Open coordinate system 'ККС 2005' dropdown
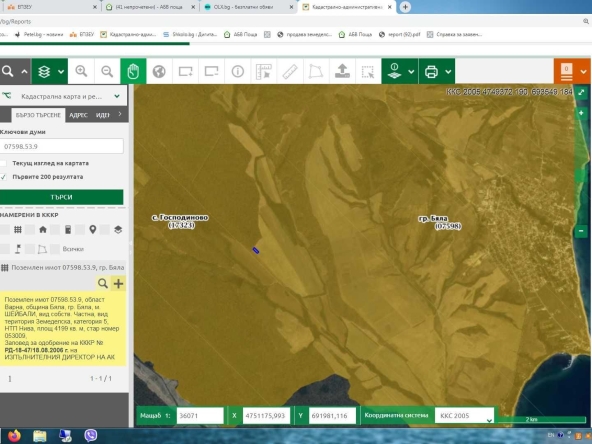Image resolution: width=592 pixels, height=444 pixels. pos(464,415)
